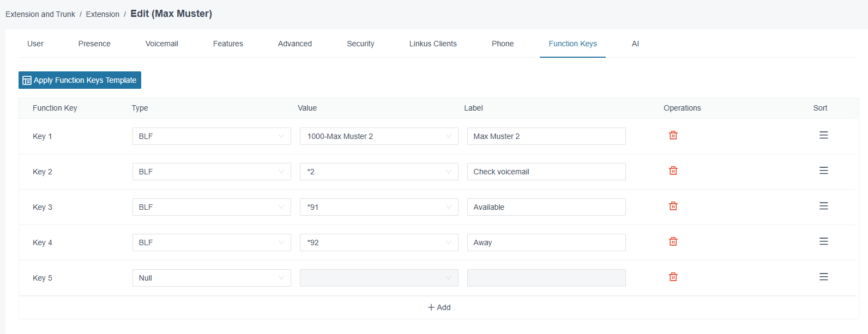Switch to the Presence tab
Screen dimensions: 868x334
pos(94,44)
